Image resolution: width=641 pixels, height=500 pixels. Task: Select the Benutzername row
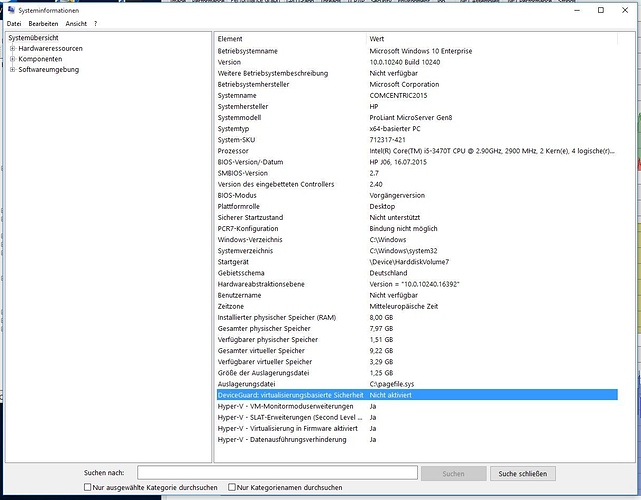point(417,295)
